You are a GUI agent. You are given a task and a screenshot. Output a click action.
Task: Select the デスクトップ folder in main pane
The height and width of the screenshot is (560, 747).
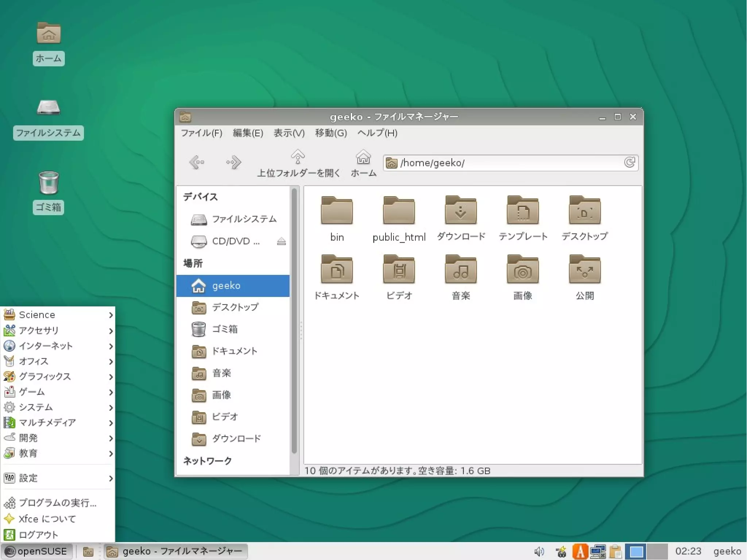coord(585,219)
